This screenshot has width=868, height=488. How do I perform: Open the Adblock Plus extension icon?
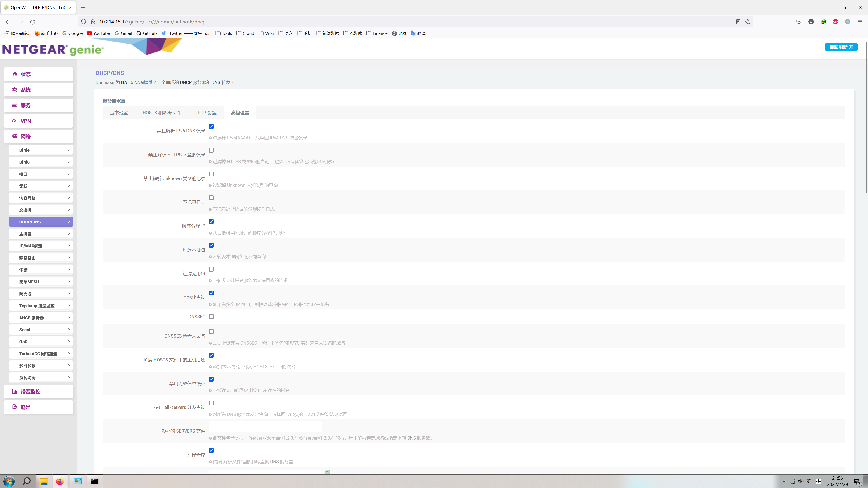point(835,22)
